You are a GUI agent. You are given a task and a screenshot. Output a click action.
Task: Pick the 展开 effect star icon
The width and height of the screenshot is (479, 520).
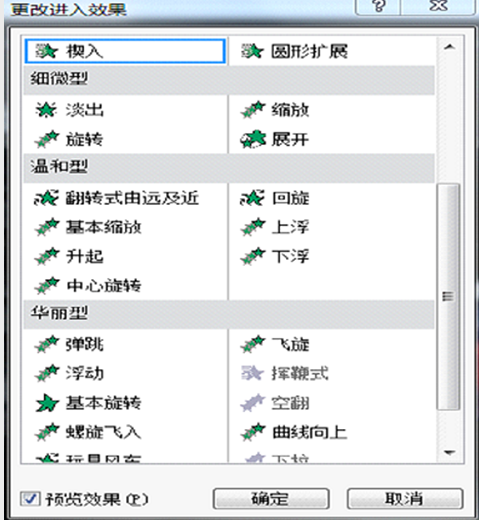click(253, 139)
